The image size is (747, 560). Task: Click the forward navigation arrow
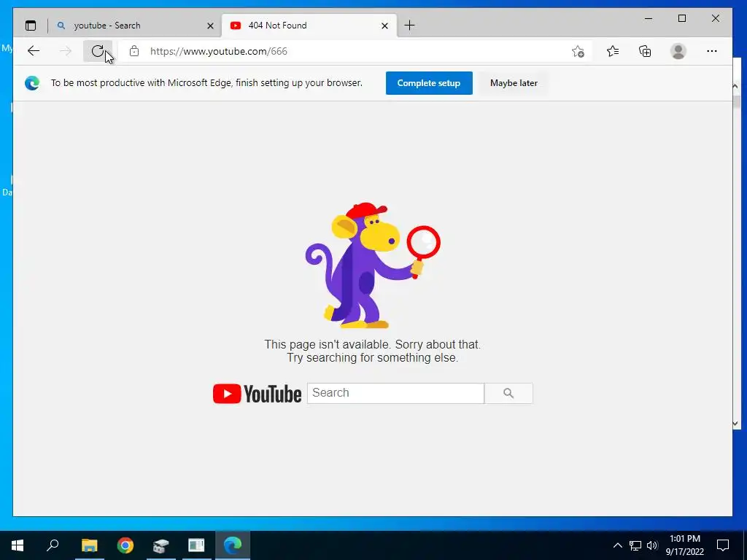(65, 51)
